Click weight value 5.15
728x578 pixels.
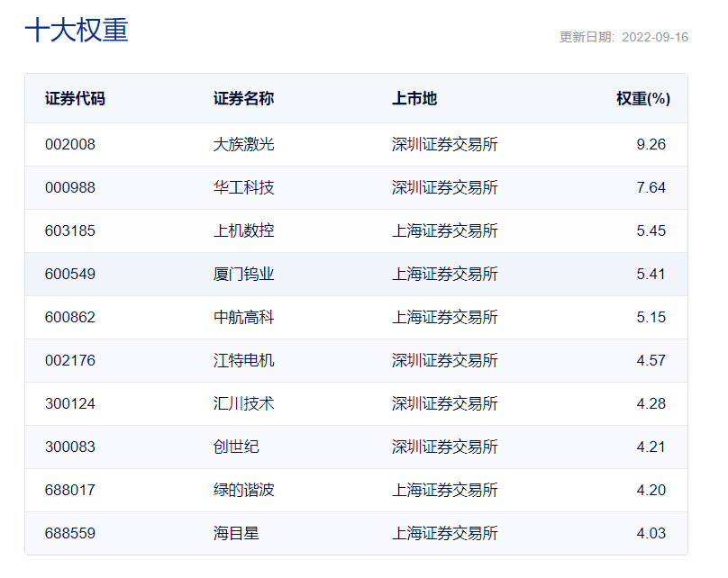pyautogui.click(x=651, y=317)
